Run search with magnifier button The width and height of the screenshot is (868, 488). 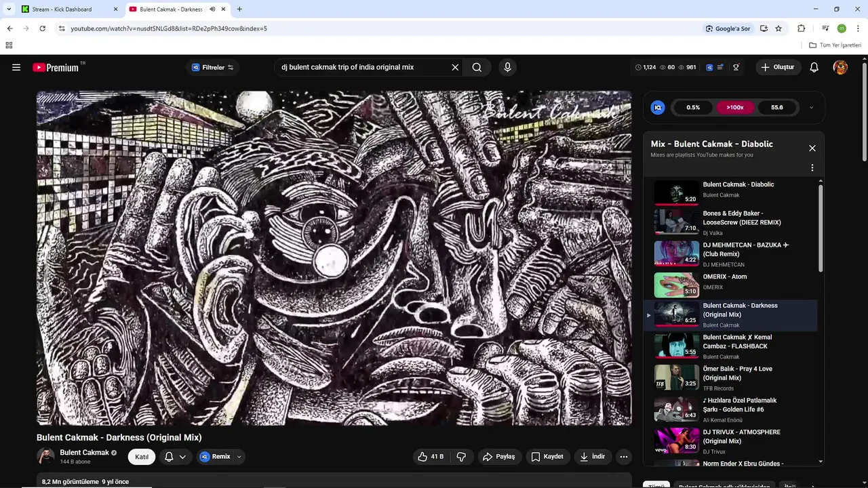coord(477,67)
